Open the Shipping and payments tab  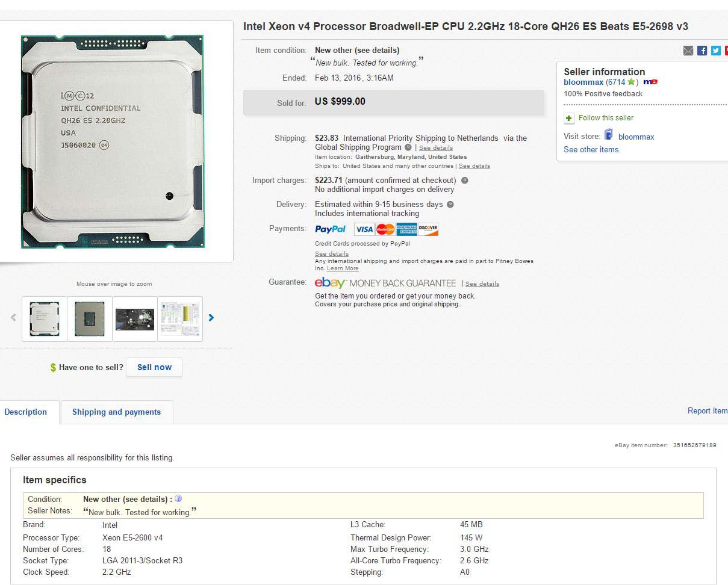pyautogui.click(x=116, y=412)
